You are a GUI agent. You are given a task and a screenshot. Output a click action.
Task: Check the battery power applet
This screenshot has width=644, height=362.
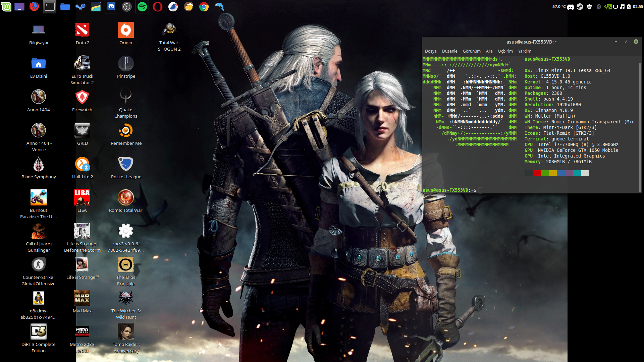[x=629, y=7]
